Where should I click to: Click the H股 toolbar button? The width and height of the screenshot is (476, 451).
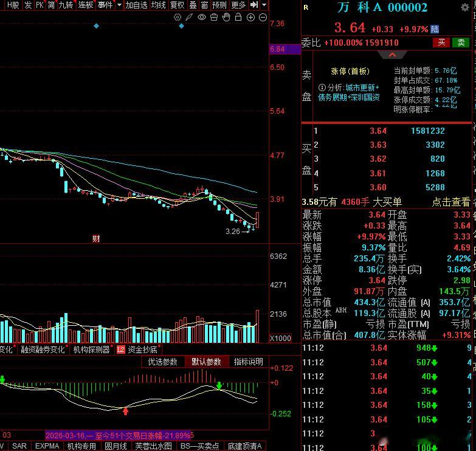(x=13, y=4)
